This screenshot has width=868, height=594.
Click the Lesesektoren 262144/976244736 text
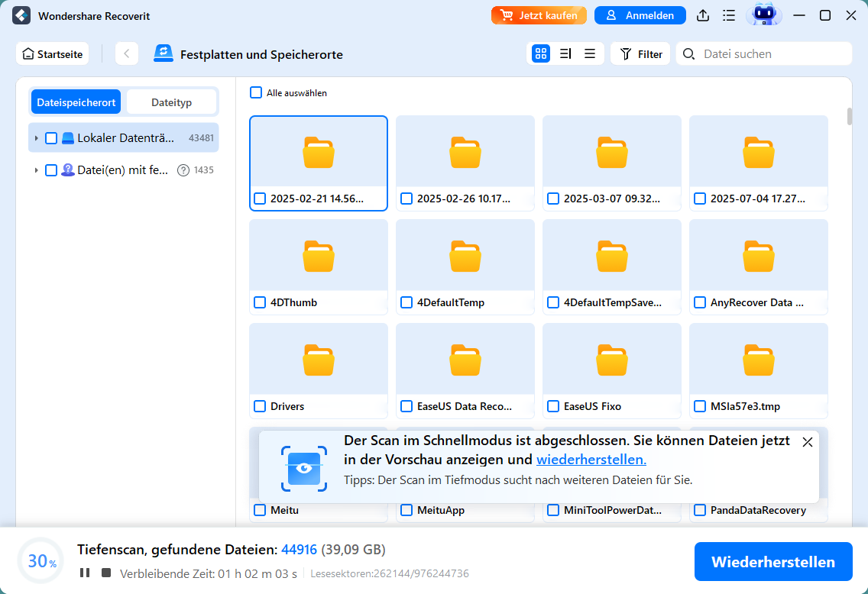tap(389, 573)
